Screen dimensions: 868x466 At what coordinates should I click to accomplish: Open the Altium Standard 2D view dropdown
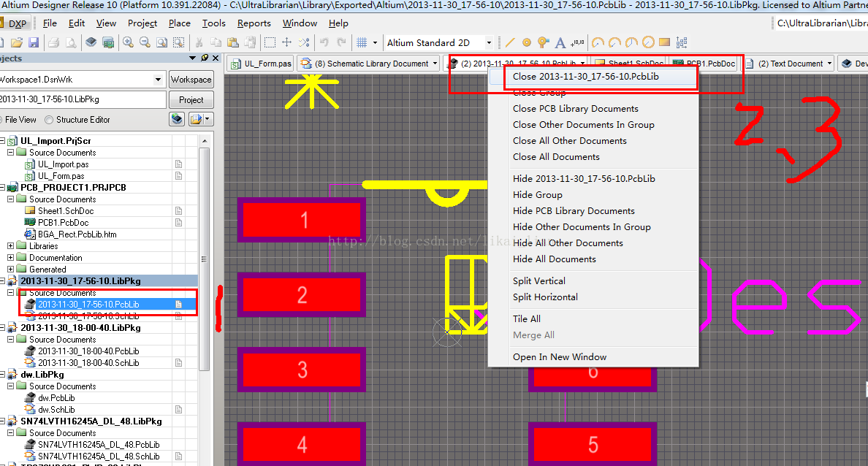(489, 42)
